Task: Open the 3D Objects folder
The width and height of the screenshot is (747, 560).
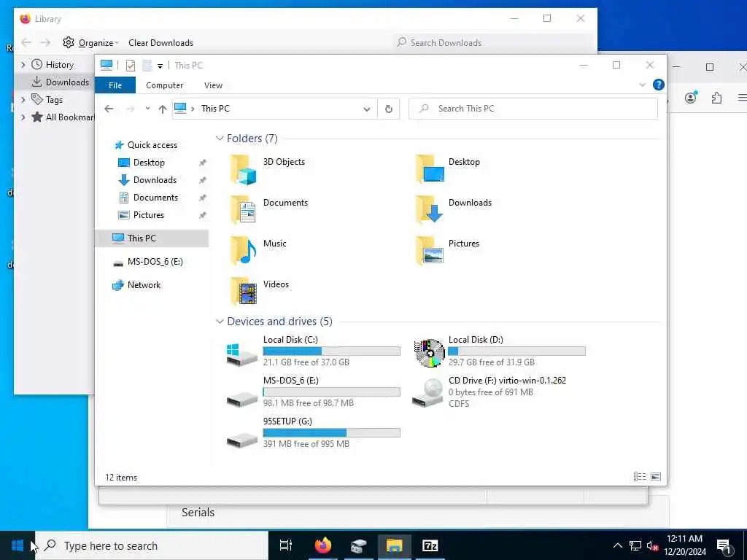Action: (x=267, y=169)
